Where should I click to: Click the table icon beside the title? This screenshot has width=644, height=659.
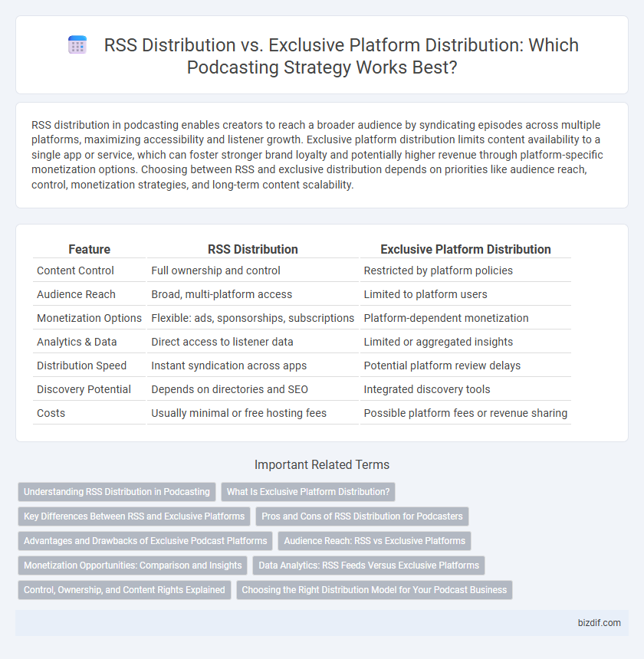pyautogui.click(x=77, y=45)
